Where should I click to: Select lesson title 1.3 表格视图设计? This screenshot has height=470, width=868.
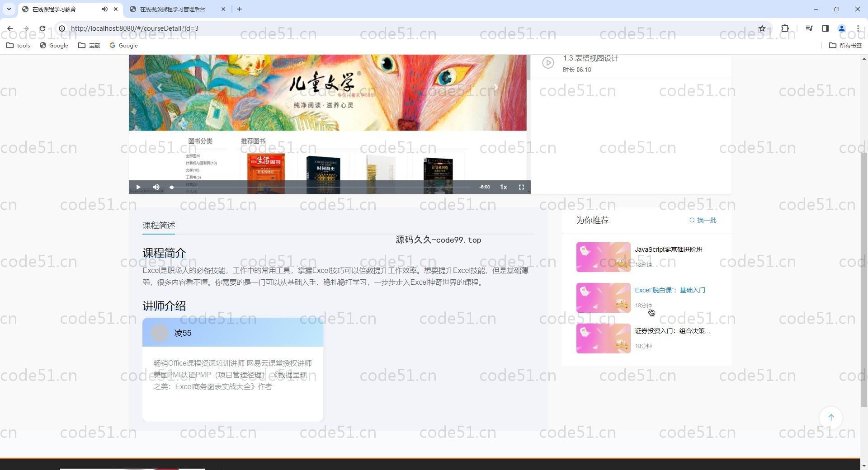point(590,58)
